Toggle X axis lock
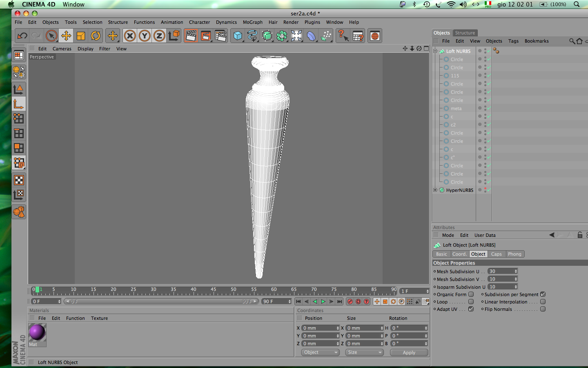 click(x=130, y=36)
